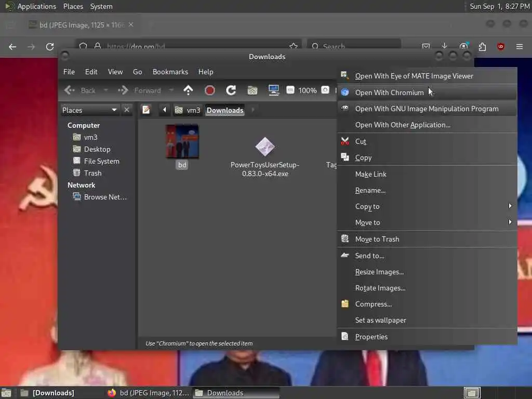Image resolution: width=532 pixels, height=399 pixels.
Task: Choose Open With Eye of MATE Image Viewer
Action: tap(427, 76)
